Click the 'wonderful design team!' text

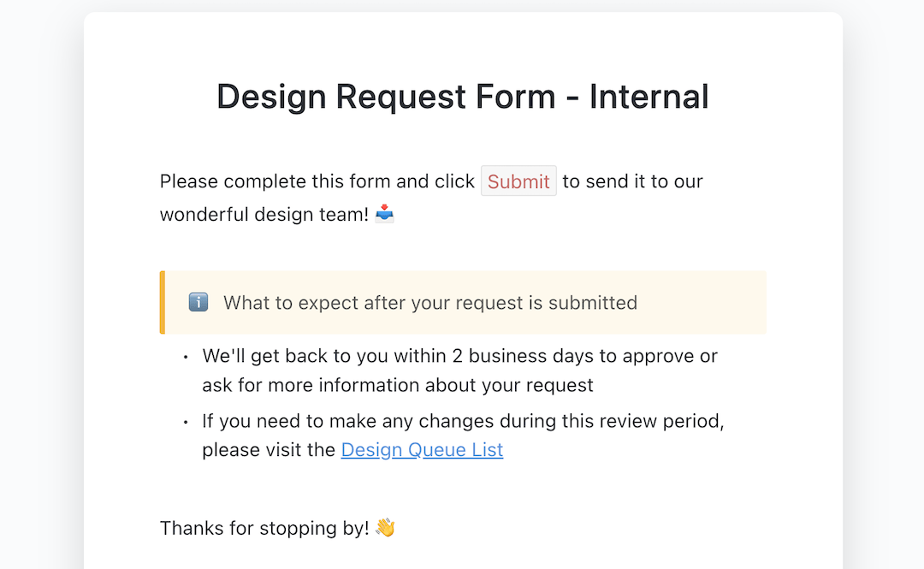click(x=264, y=214)
